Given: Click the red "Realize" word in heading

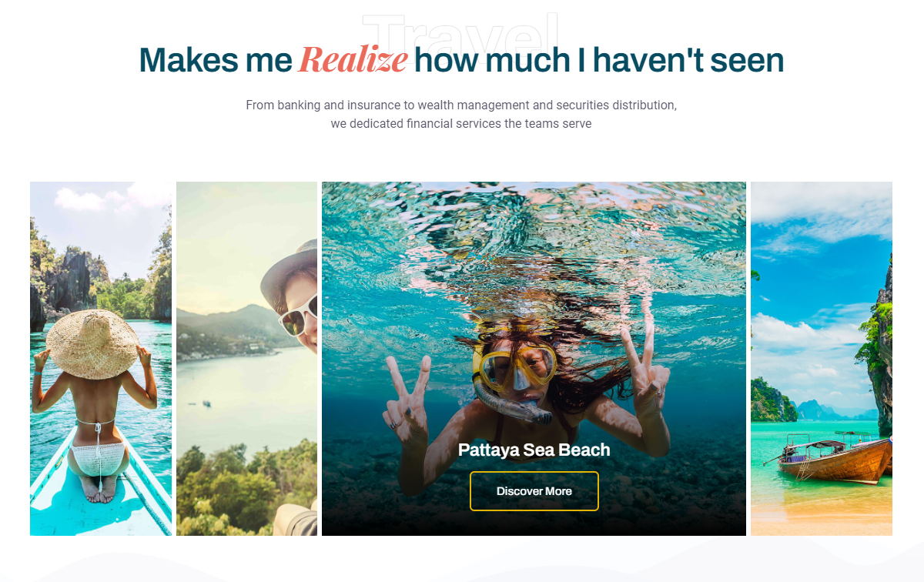Looking at the screenshot, I should pos(353,60).
